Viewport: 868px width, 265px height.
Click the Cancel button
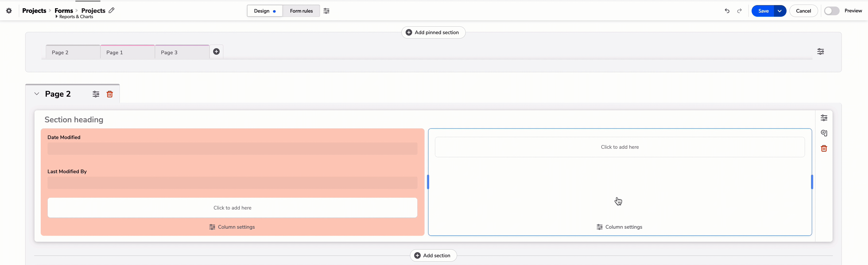[803, 11]
